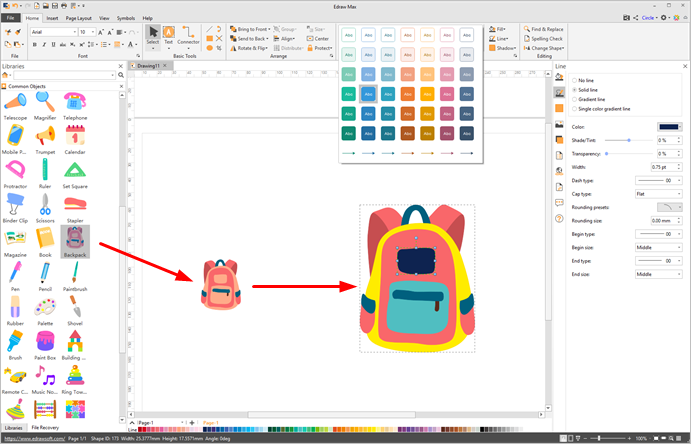The width and height of the screenshot is (691, 444).
Task: Activate the Connector tool
Action: coord(188,36)
